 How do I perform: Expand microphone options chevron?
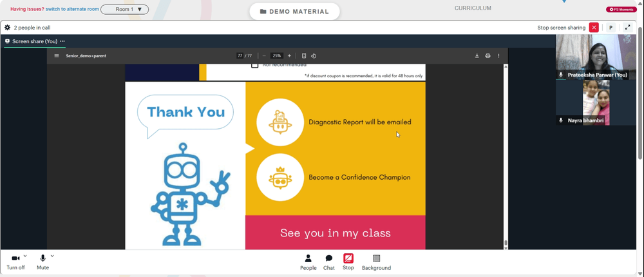pos(52,256)
